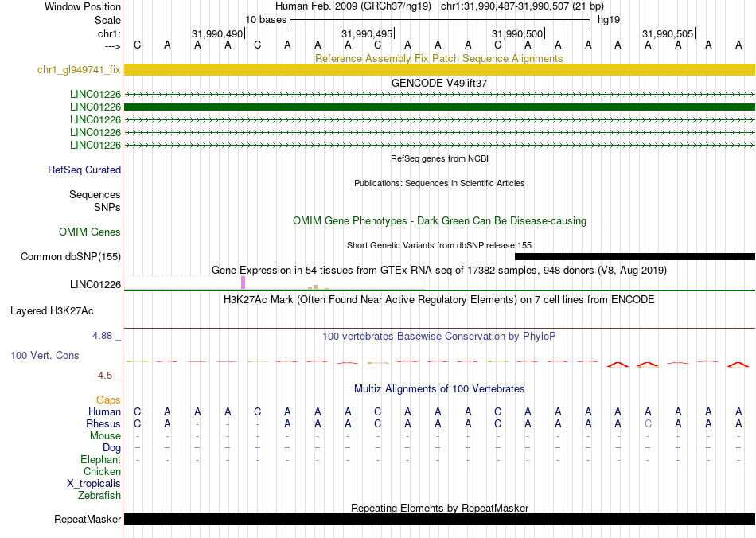Click the Elephant species label
Viewport: 756px width, 538px height.
(100, 459)
